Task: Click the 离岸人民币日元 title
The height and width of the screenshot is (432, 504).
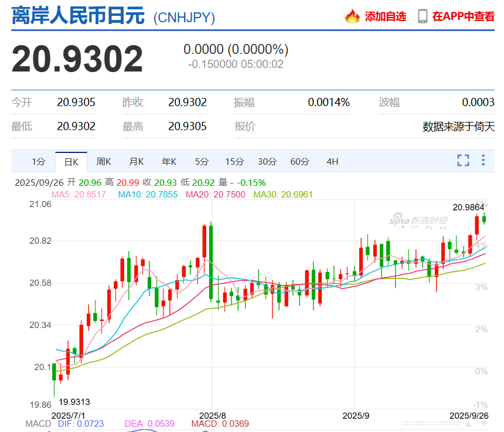Action: pos(78,16)
